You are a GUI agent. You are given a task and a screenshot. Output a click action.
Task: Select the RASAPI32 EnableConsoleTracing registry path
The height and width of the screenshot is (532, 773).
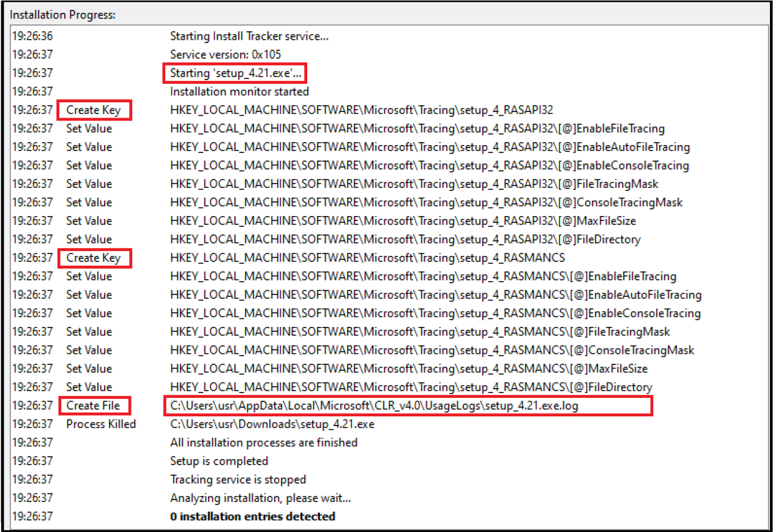(x=429, y=165)
